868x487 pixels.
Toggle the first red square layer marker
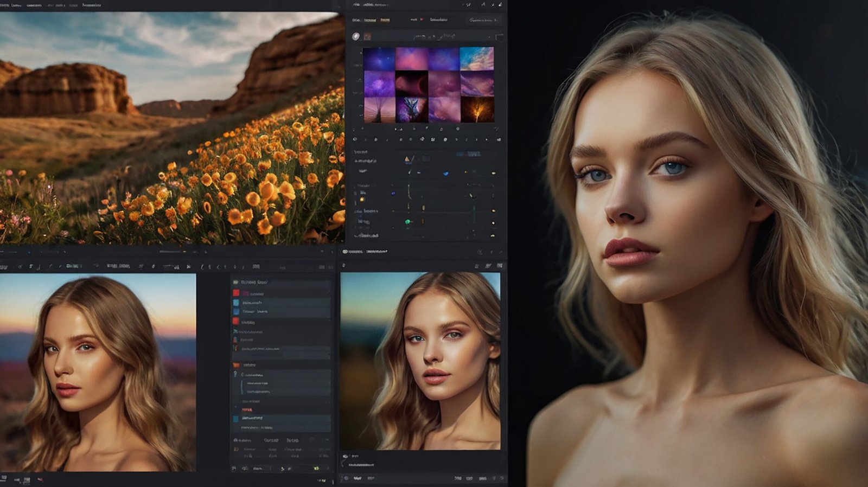[x=236, y=293]
